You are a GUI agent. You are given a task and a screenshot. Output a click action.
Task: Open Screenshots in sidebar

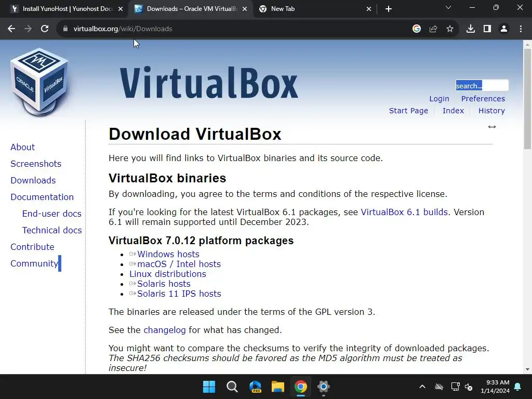tap(36, 164)
